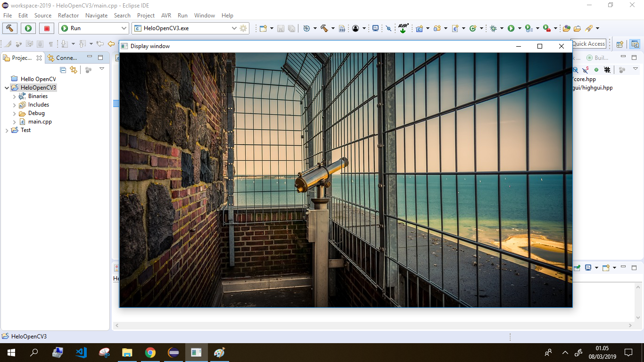This screenshot has width=644, height=362.
Task: Switch to the Connections tab
Action: [x=62, y=58]
